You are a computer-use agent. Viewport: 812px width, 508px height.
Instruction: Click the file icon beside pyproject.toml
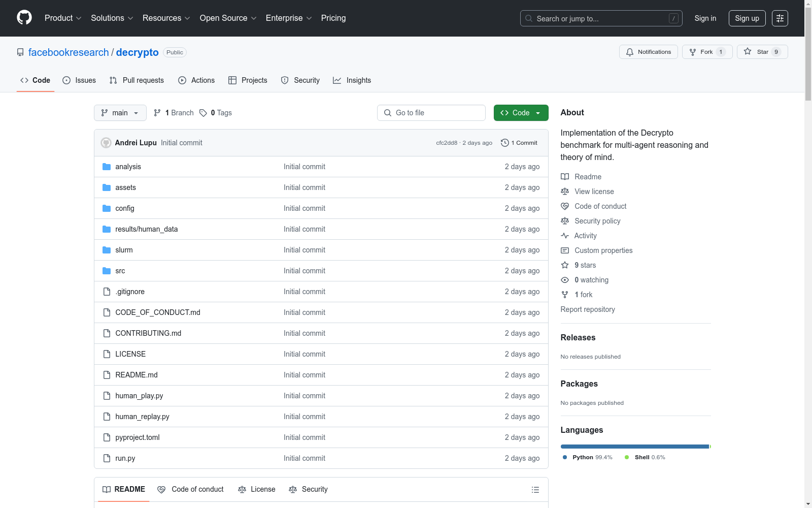107,437
